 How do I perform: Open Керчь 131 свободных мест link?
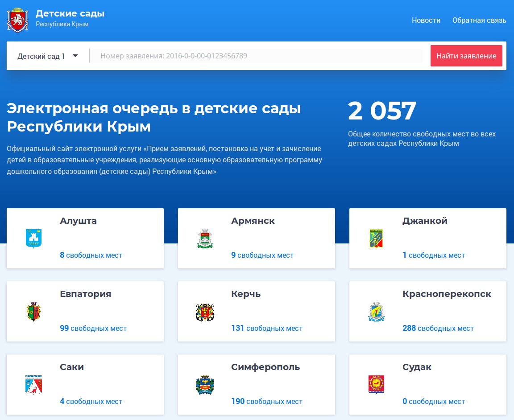pos(267,328)
